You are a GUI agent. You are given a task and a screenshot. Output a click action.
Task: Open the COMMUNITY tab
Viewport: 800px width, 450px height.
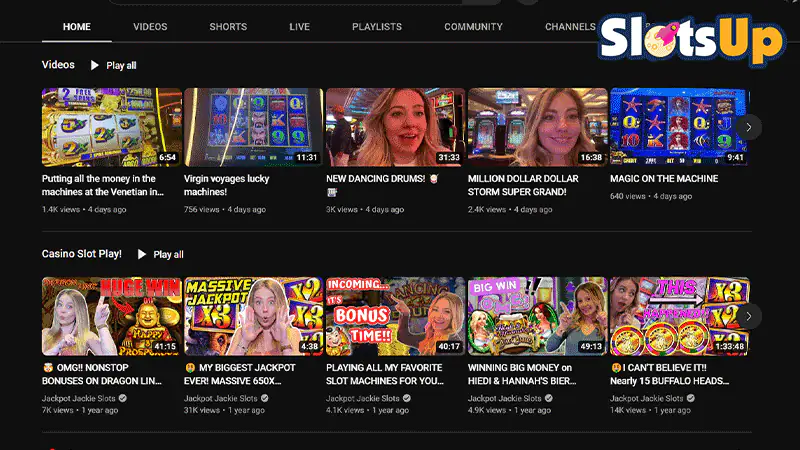click(x=473, y=27)
